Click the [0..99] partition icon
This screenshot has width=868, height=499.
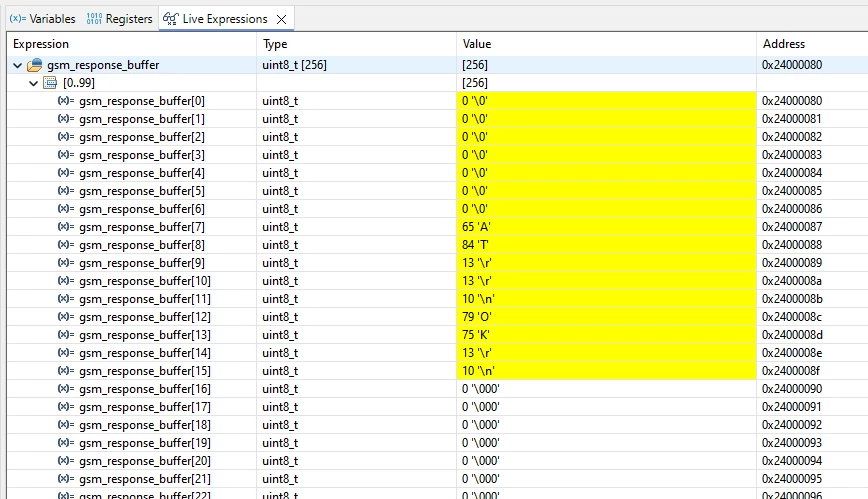pos(50,83)
